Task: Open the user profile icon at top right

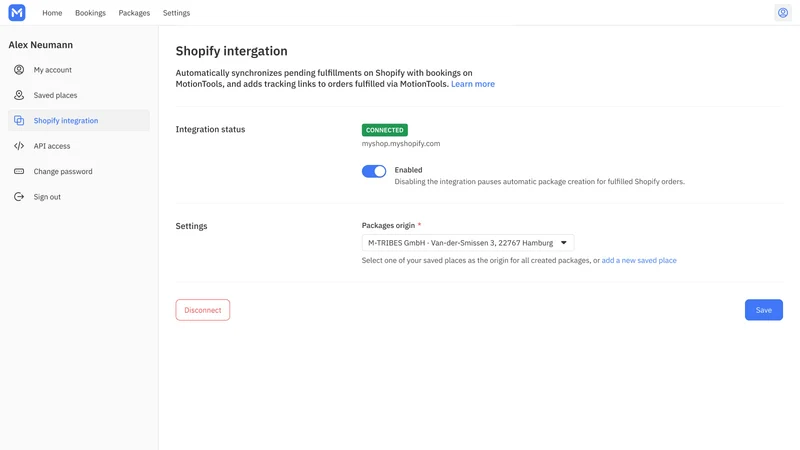Action: tap(783, 13)
